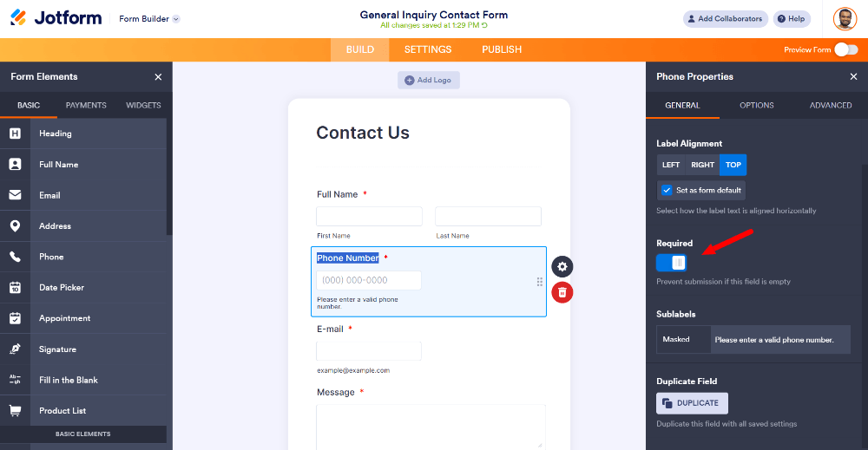This screenshot has height=450, width=868.
Task: Click the Contact Us form heading
Action: click(363, 133)
